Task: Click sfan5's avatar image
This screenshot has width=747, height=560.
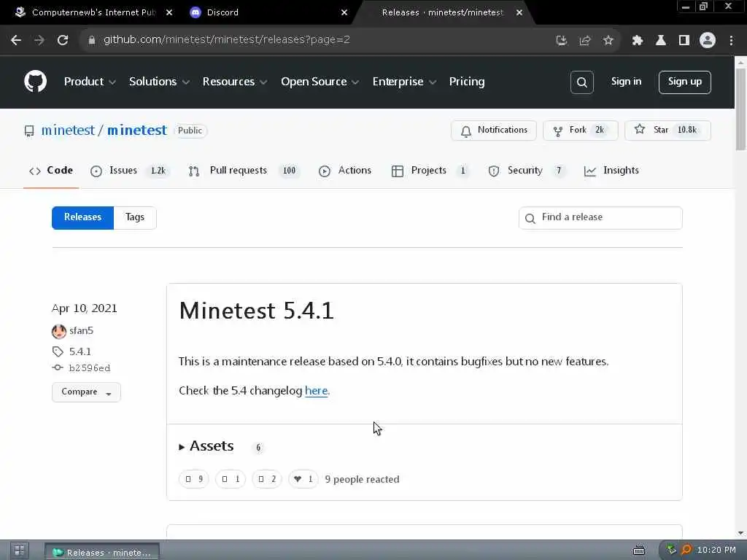Action: (59, 331)
